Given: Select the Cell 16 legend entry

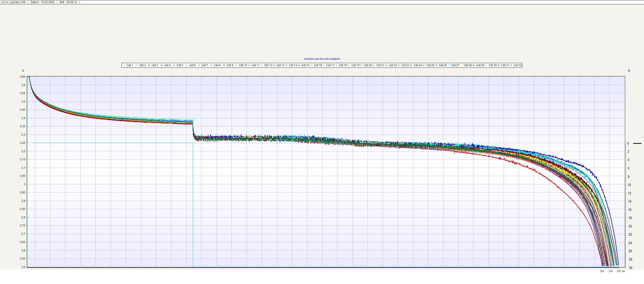Looking at the screenshot, I should (x=318, y=65).
